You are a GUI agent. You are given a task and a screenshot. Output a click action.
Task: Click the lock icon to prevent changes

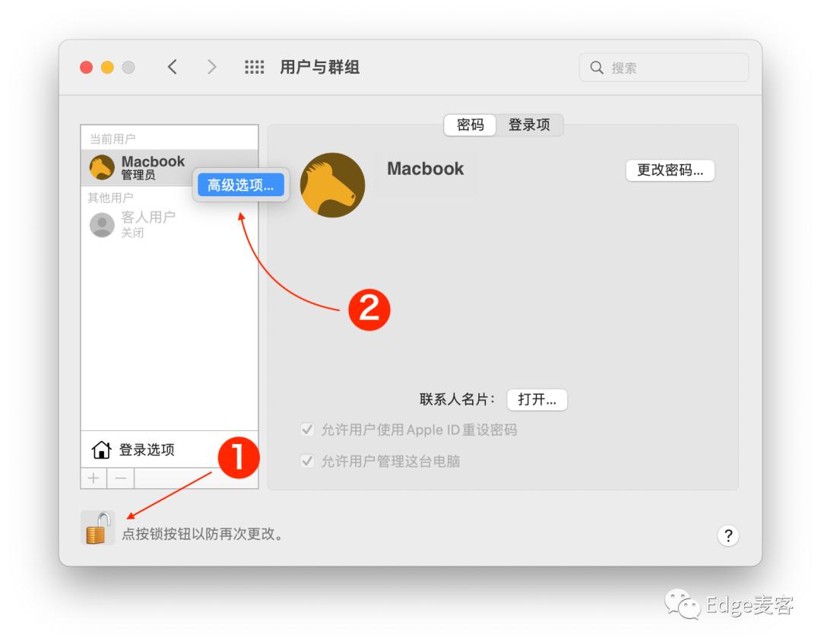click(97, 530)
